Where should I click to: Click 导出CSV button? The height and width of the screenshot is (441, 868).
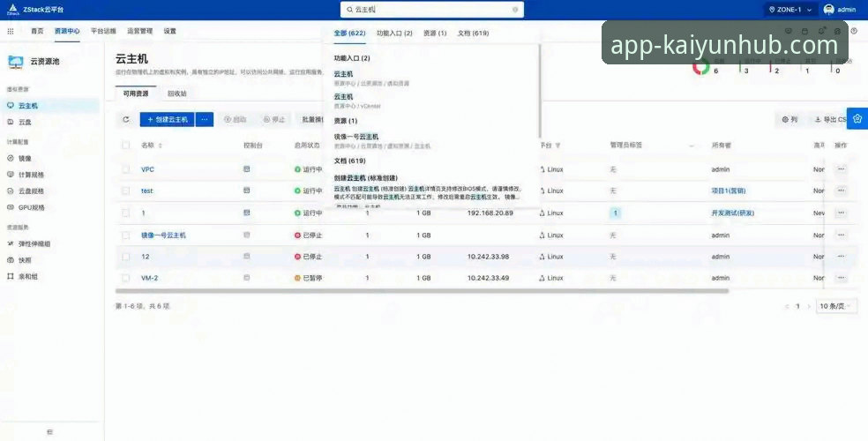[x=830, y=120]
